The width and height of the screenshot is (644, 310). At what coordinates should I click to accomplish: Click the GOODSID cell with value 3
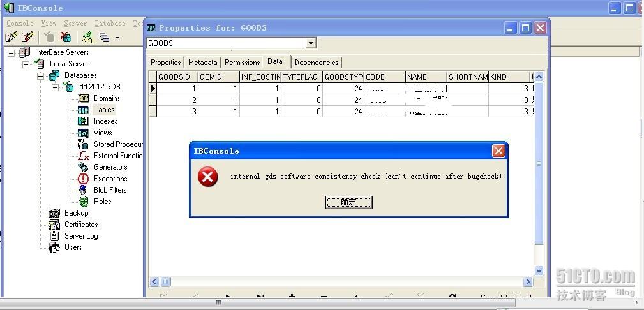point(177,111)
